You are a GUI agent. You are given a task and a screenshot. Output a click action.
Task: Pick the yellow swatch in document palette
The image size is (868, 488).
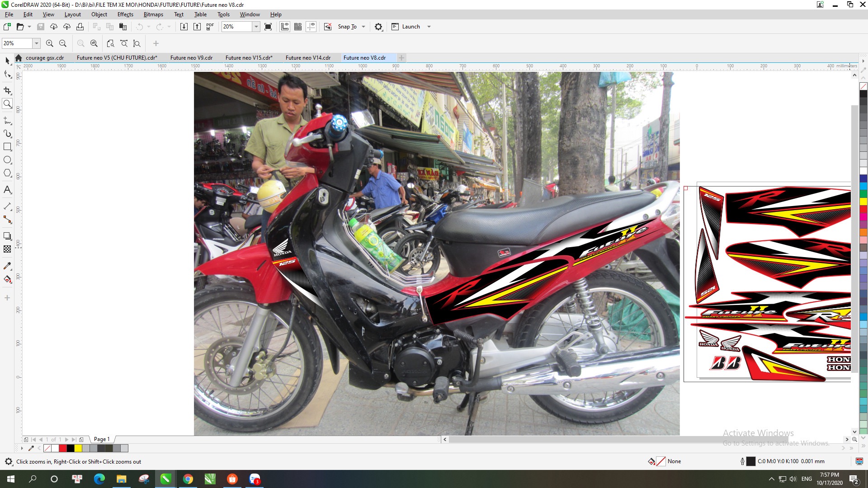click(78, 448)
